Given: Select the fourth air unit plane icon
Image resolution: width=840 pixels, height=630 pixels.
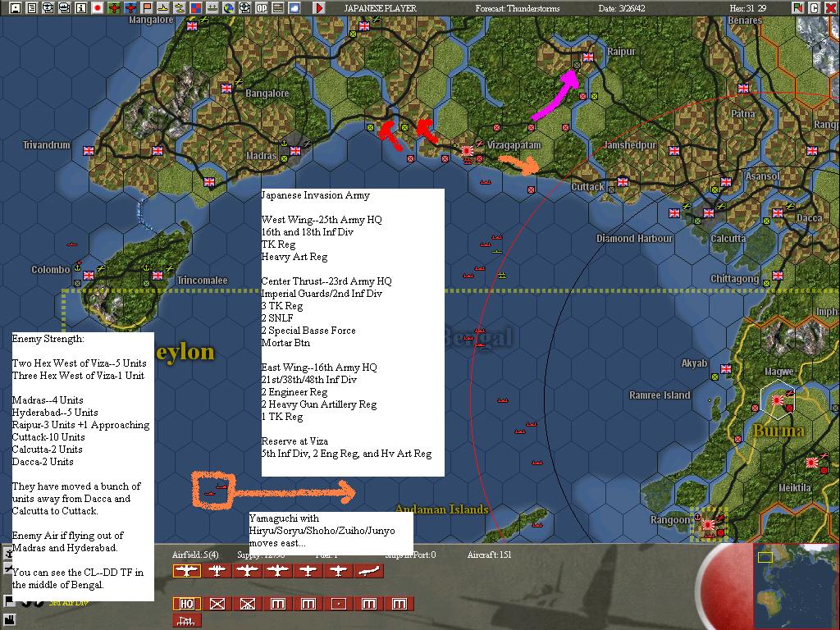Looking at the screenshot, I should tap(277, 571).
